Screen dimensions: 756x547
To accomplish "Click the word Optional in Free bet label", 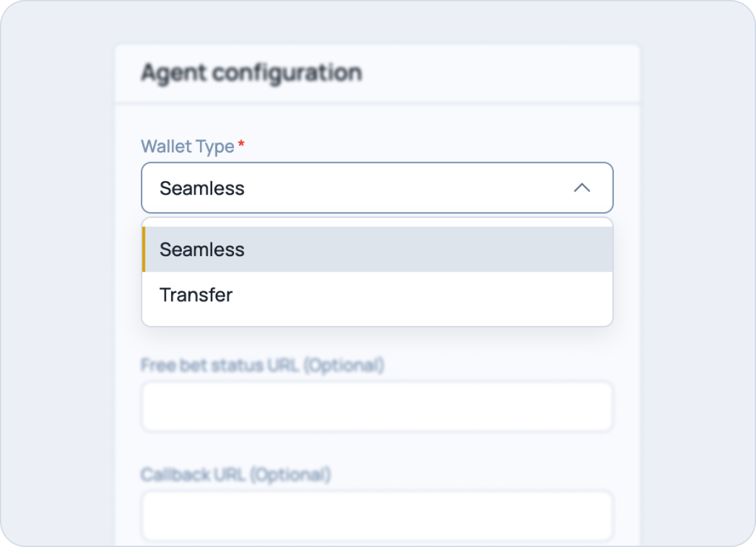I will pos(344,366).
